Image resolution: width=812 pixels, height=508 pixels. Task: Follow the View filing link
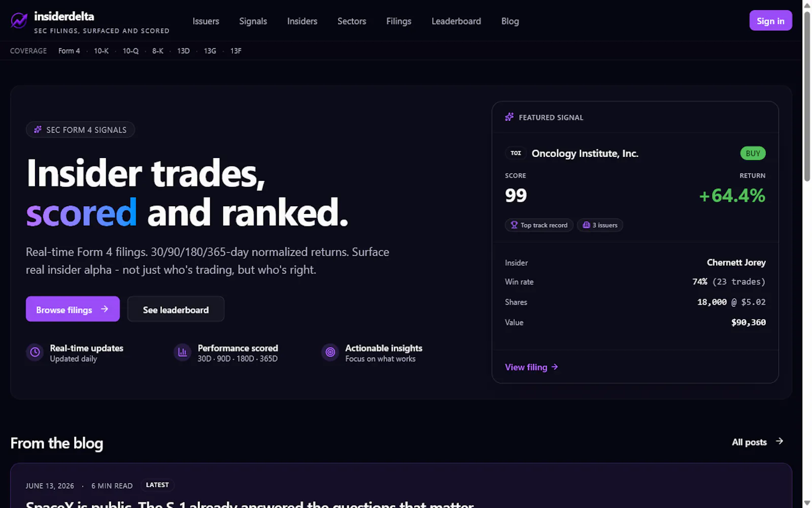(531, 367)
